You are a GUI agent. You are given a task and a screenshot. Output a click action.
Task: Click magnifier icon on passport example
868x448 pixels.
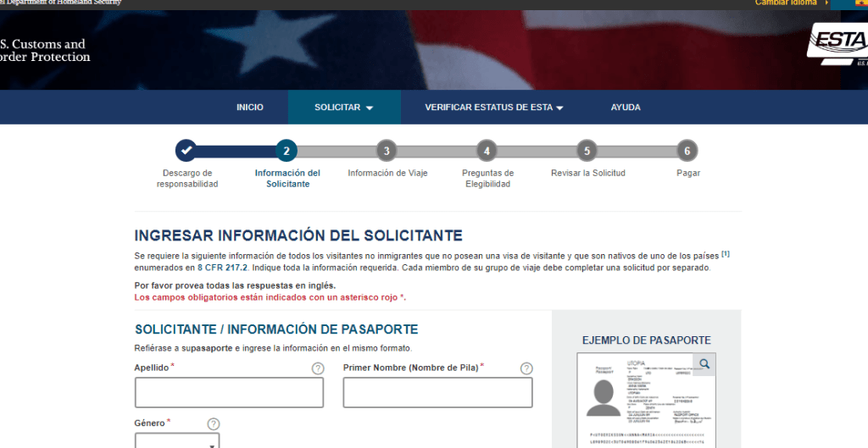tap(704, 365)
